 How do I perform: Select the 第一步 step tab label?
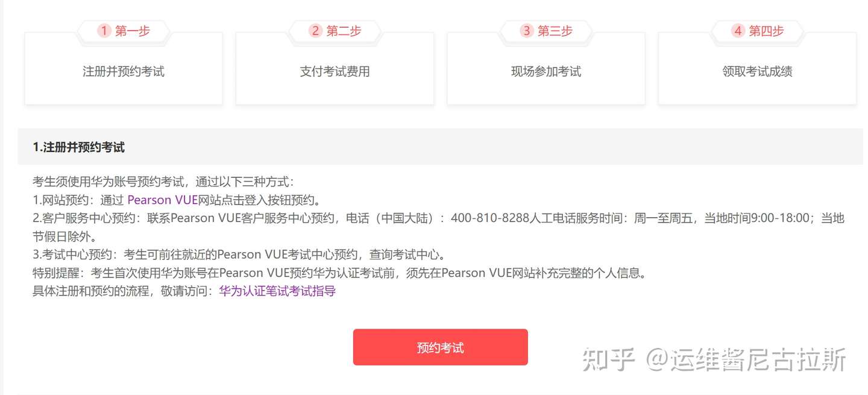(x=133, y=31)
